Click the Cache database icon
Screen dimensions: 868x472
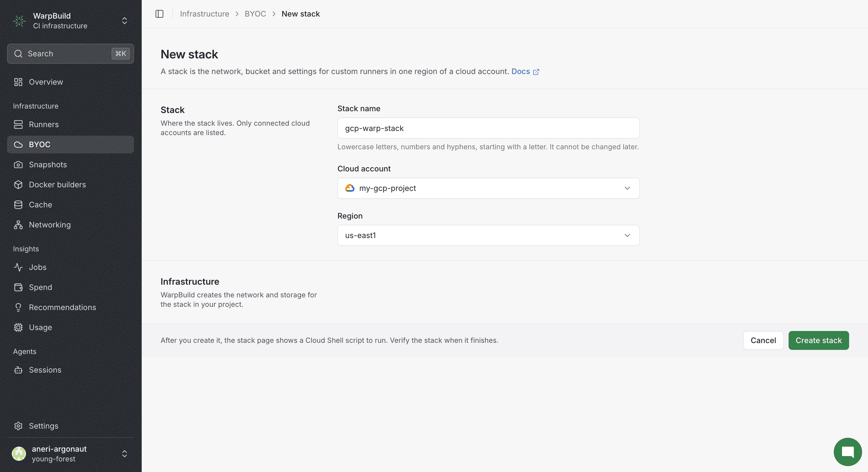pos(18,205)
